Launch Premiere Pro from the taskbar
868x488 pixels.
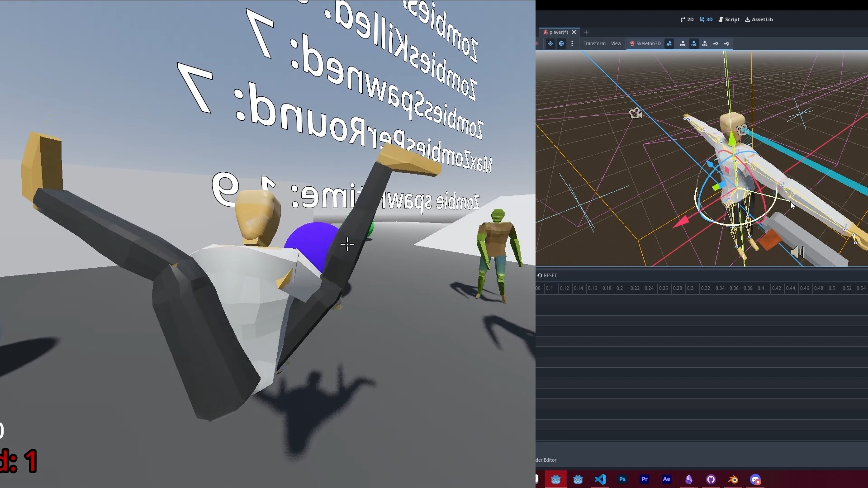(x=645, y=479)
